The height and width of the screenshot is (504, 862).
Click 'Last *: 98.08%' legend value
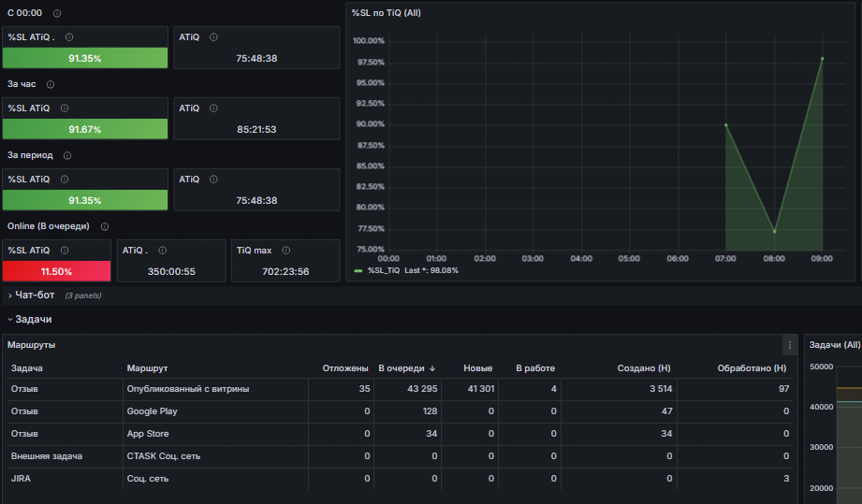pos(431,270)
